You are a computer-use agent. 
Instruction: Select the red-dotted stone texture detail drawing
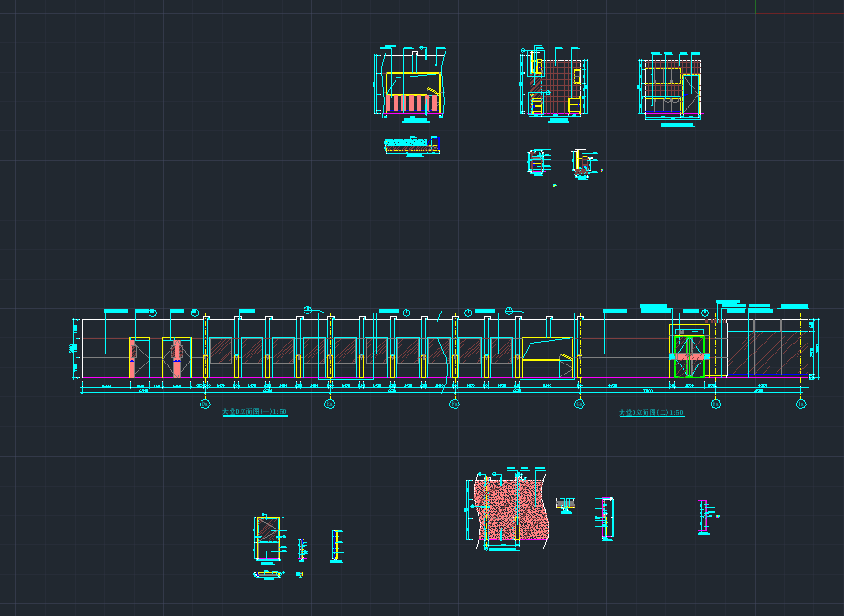(509, 508)
